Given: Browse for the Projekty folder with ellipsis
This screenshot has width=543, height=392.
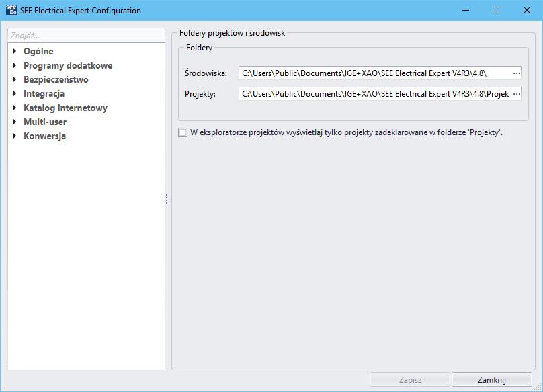Looking at the screenshot, I should 516,94.
